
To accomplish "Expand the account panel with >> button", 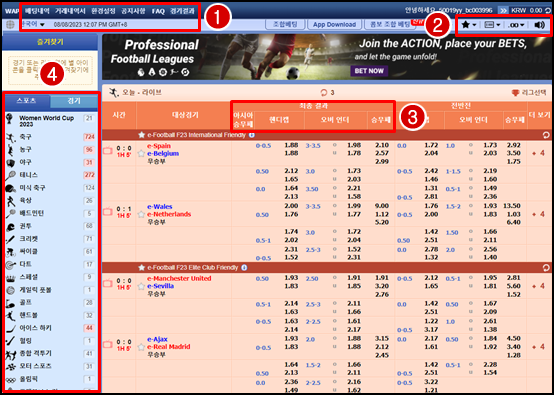I will point(503,11).
